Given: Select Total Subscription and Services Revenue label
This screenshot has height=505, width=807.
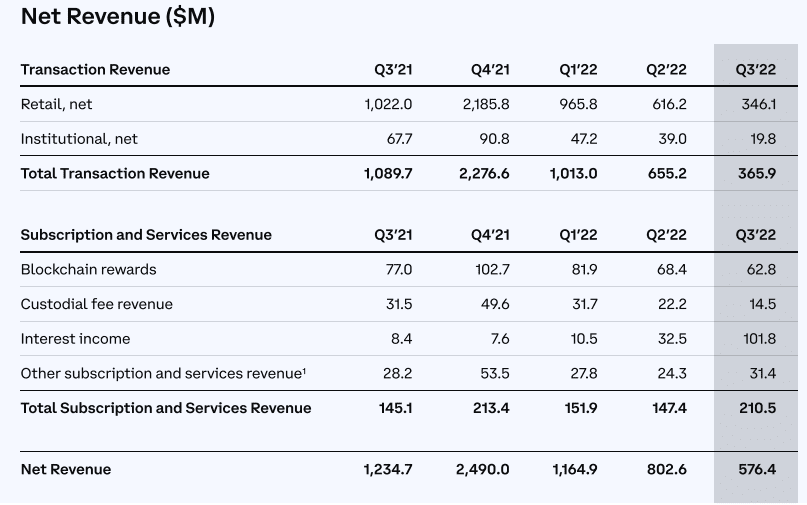Looking at the screenshot, I should [166, 408].
